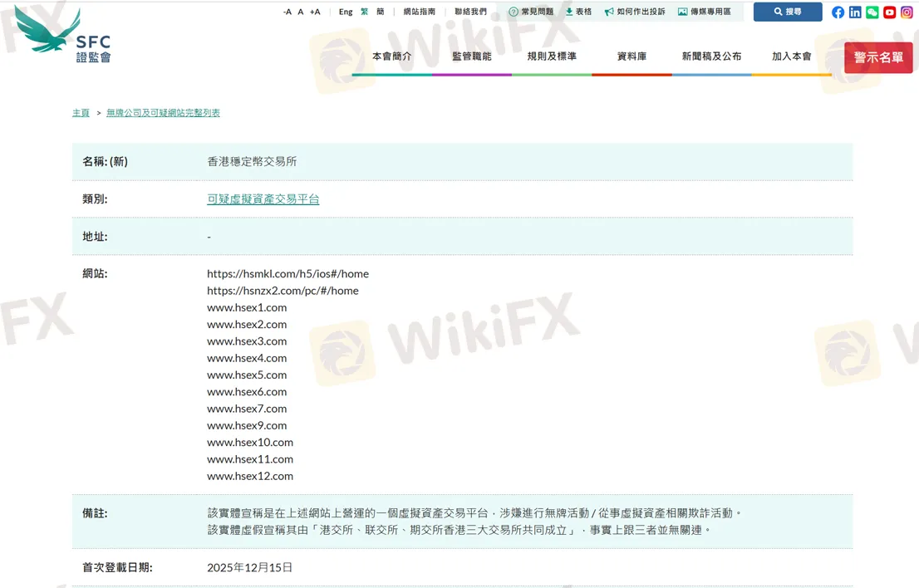Open 如何作出投訴 complaint link
Screen dimensions: 919x588
pyautogui.click(x=635, y=12)
